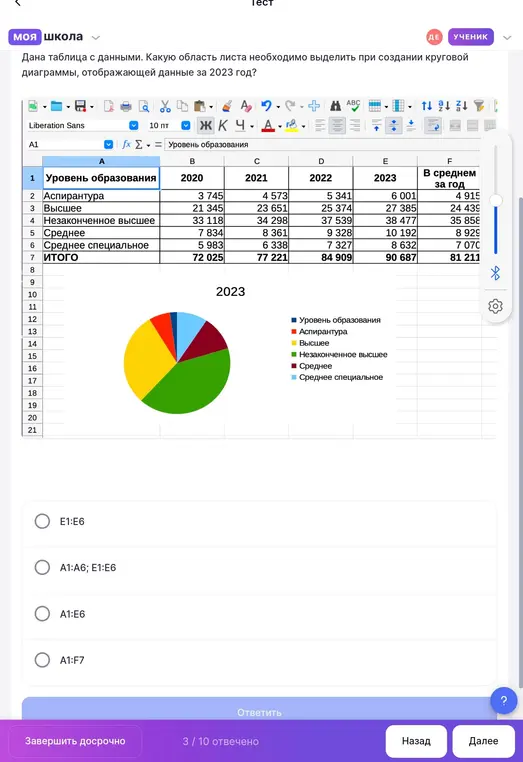Click the Далее button
This screenshot has width=523, height=762.
point(483,741)
